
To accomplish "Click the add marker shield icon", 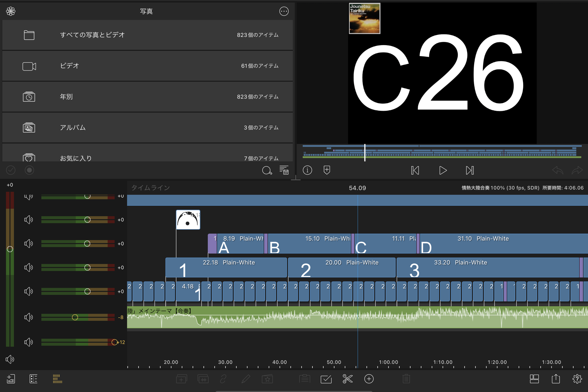I will 327,170.
